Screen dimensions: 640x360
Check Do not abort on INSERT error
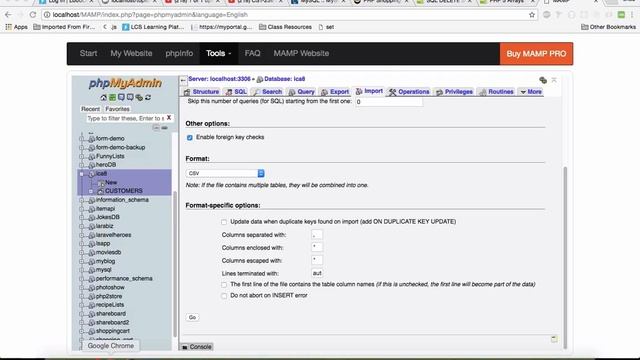tap(224, 296)
